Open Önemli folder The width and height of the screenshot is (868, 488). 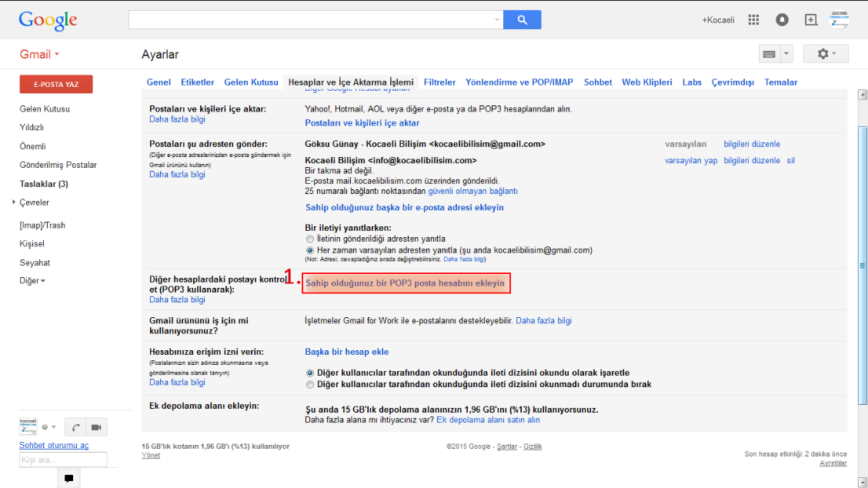pyautogui.click(x=32, y=146)
